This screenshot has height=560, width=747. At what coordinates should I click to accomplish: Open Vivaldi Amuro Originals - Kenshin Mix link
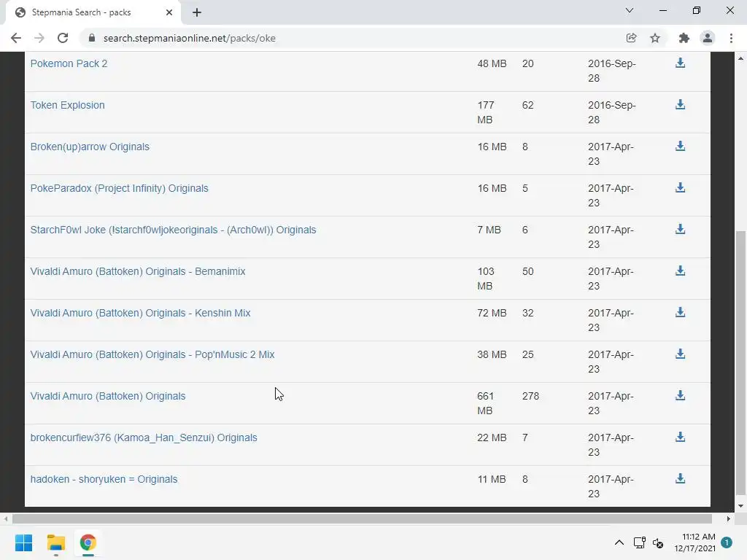point(141,313)
